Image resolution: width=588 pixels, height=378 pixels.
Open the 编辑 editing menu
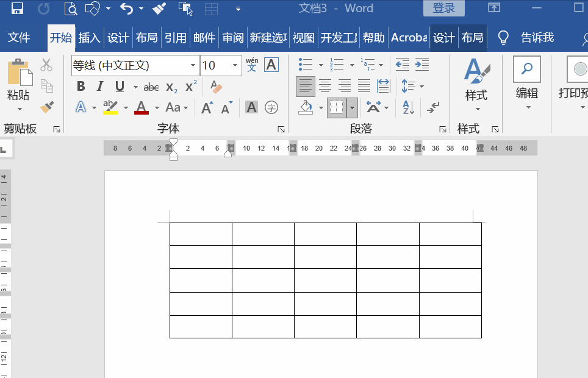click(x=527, y=84)
